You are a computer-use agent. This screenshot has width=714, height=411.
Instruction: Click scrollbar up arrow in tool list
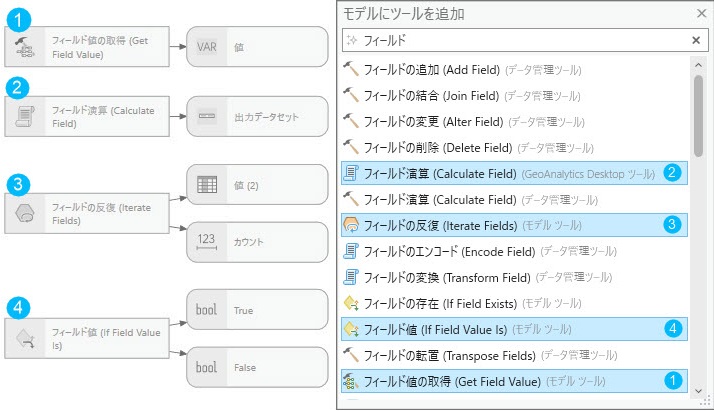(698, 65)
